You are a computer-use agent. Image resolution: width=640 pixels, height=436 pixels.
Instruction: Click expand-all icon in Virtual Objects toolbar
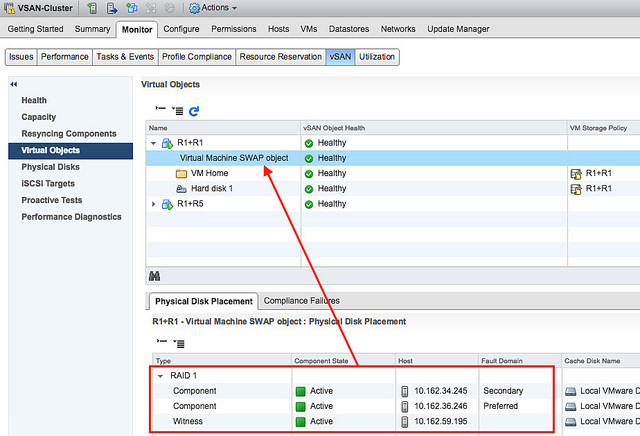[177, 110]
